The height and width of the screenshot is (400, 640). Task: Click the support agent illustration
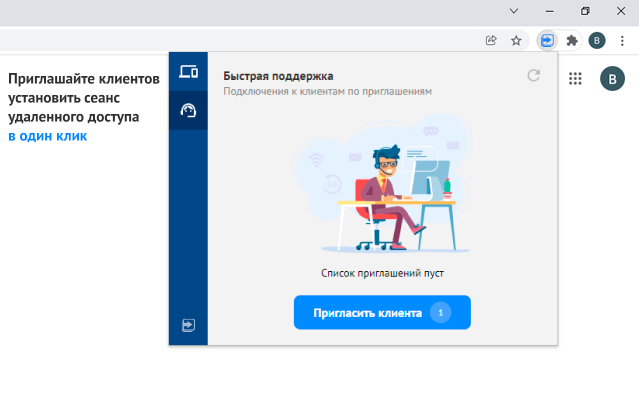382,183
